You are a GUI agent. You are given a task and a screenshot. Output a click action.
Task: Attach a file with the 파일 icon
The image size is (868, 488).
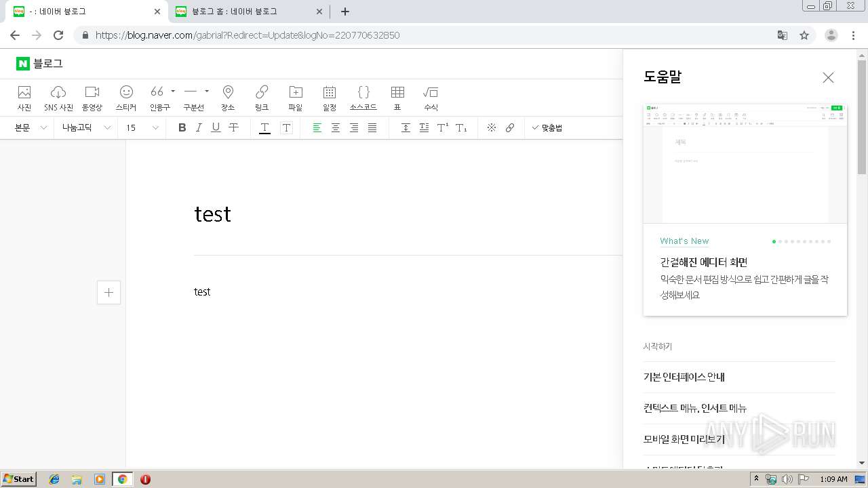[x=296, y=98]
